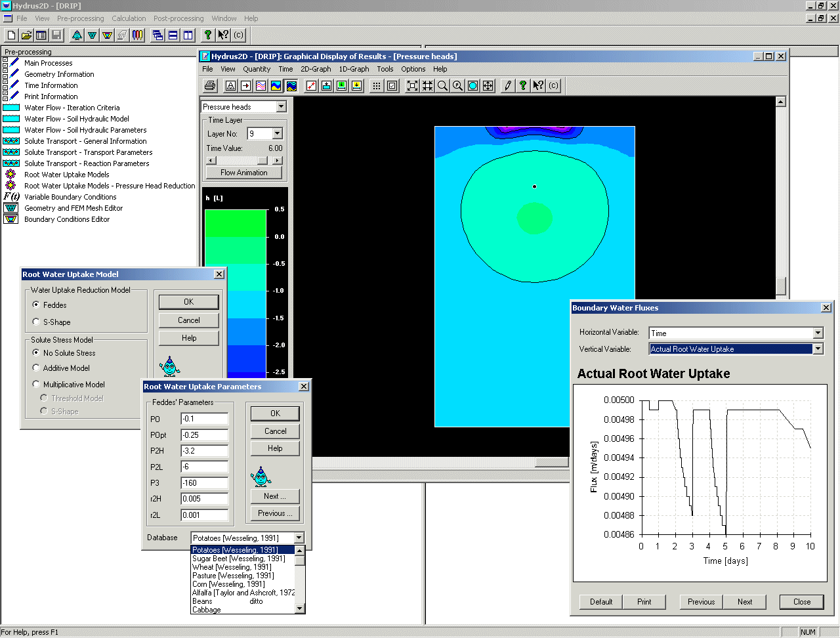Click the green question mark Help icon in main toolbar
The width and height of the screenshot is (840, 638).
208,35
